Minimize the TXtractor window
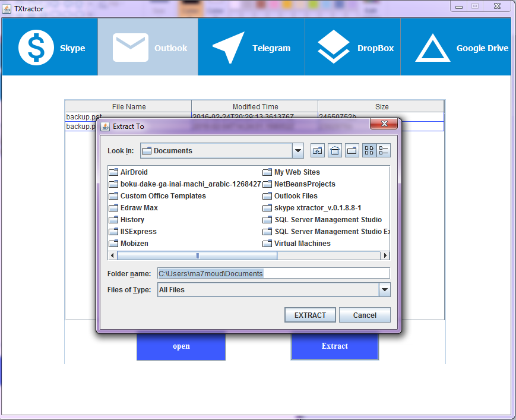516x420 pixels. [x=459, y=7]
